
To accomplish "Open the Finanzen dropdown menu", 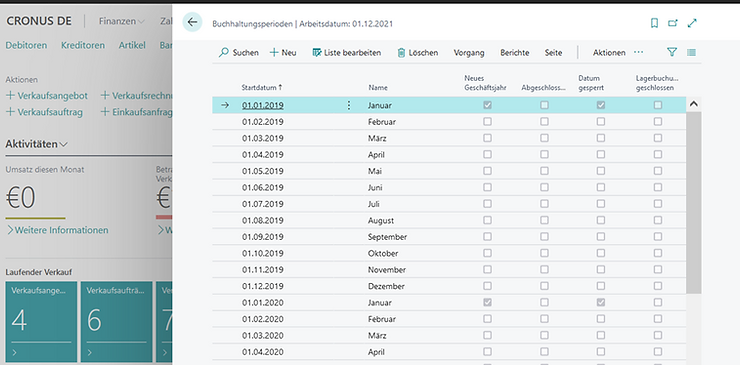I will tap(122, 21).
